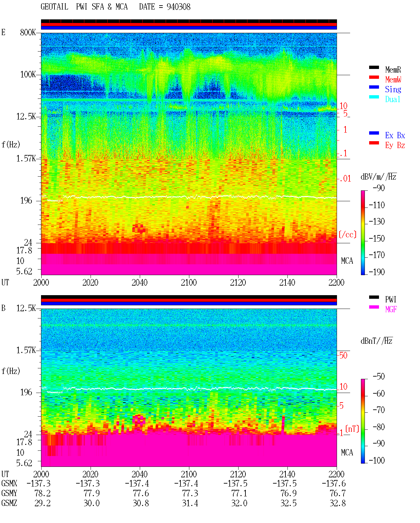Image resolution: width=420 pixels, height=523 pixels.
Task: Click the -50 tick on the lower color bar
Action: click(x=379, y=377)
